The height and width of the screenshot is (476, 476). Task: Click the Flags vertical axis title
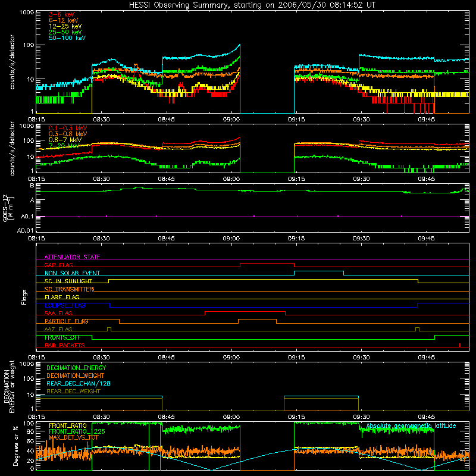coord(24,297)
